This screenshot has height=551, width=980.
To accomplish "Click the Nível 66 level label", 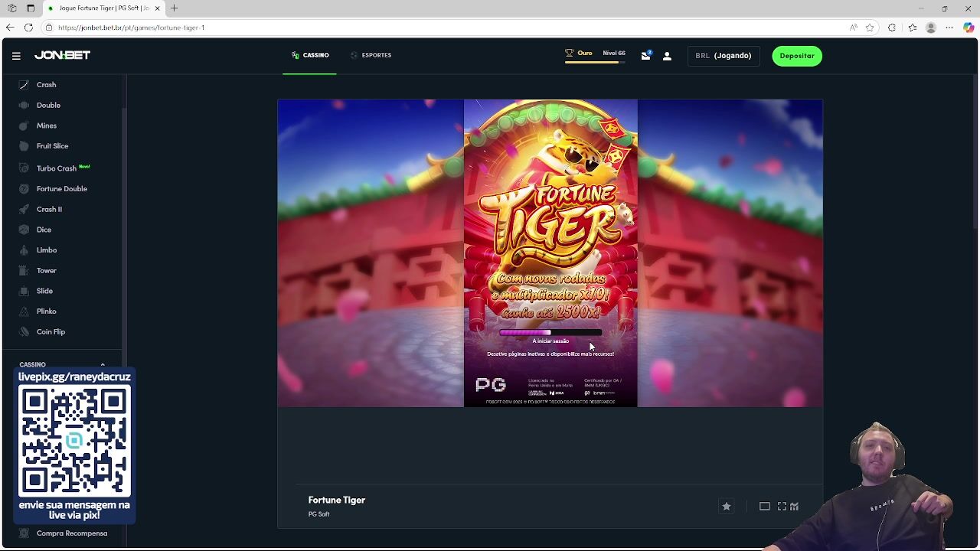I will [x=614, y=54].
